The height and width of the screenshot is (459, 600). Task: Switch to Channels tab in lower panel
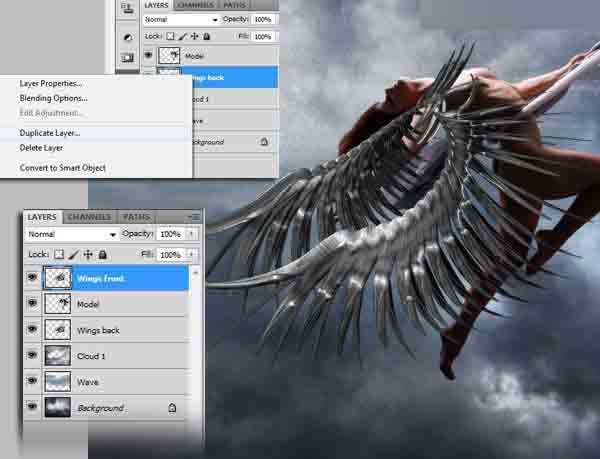[90, 217]
